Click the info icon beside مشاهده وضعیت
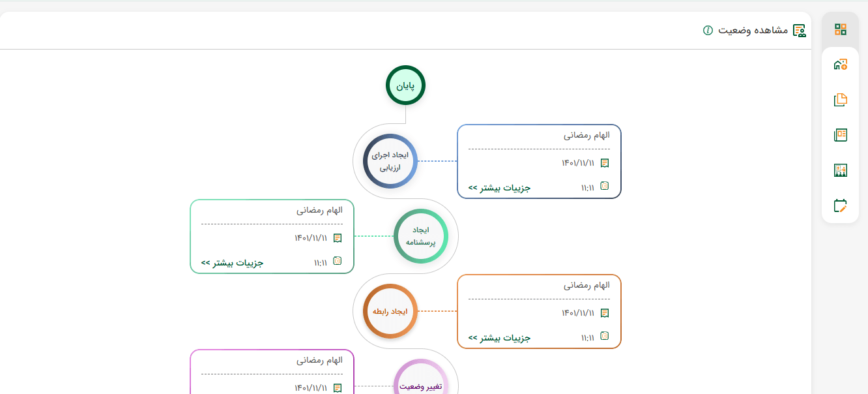Screen dimensions: 868x394 coord(708,31)
